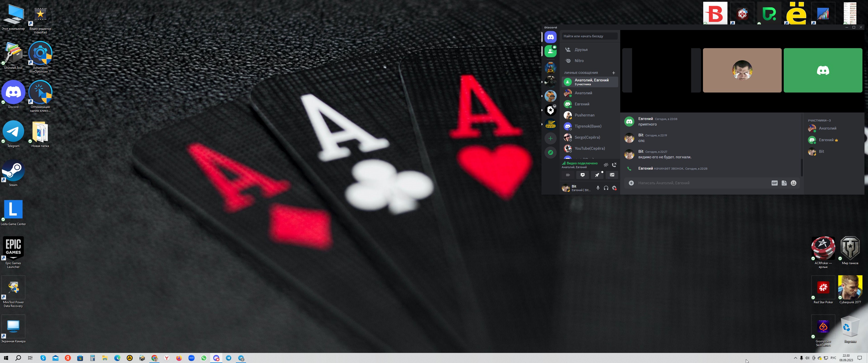Select group chat Анатолий, Евгений

(590, 82)
